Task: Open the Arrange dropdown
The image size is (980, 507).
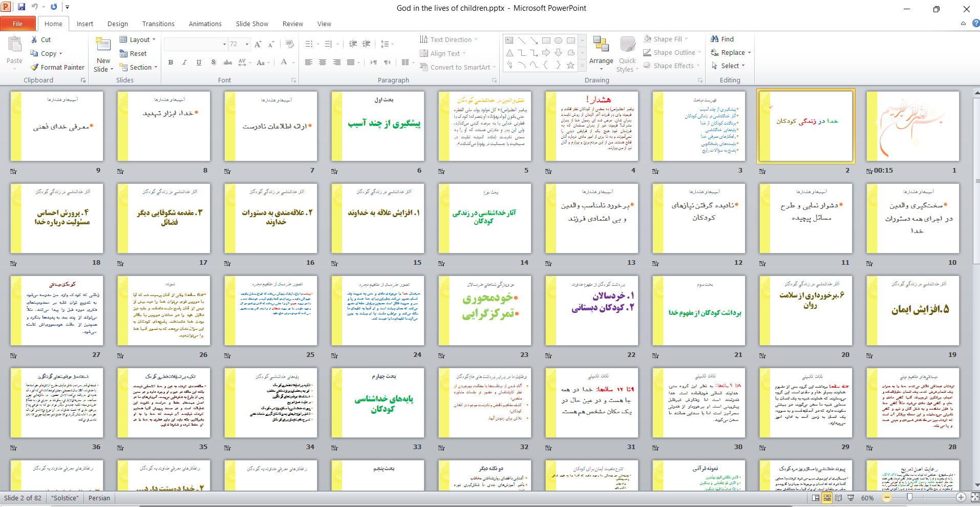Action: [601, 53]
